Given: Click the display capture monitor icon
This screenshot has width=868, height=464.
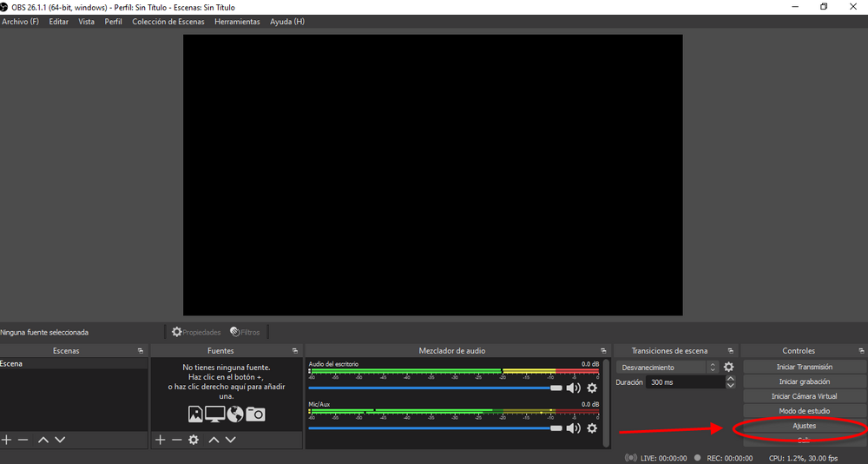Looking at the screenshot, I should coord(214,414).
